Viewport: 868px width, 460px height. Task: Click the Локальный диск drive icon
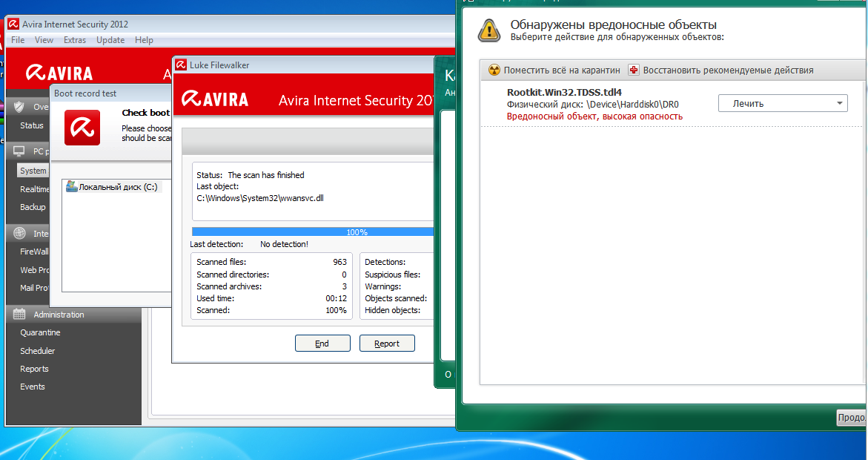click(x=71, y=187)
